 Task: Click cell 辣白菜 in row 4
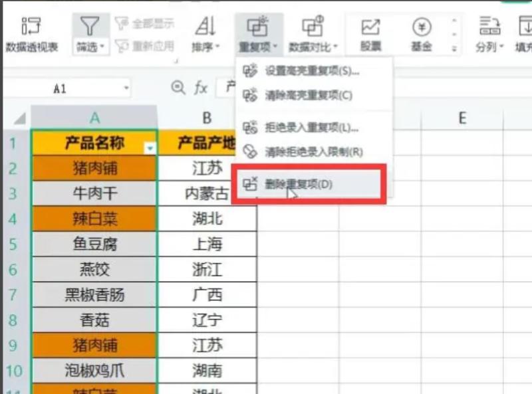94,219
